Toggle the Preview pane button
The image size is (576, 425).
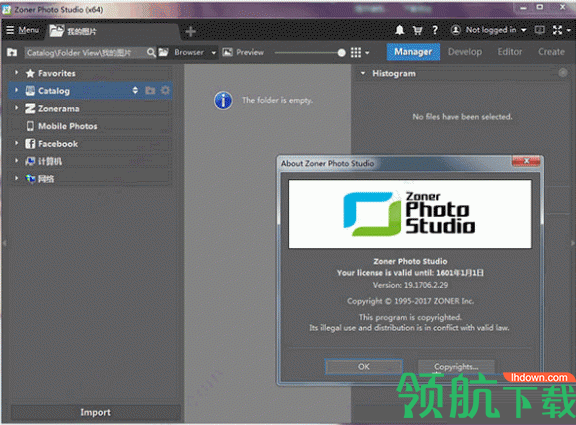[x=243, y=52]
